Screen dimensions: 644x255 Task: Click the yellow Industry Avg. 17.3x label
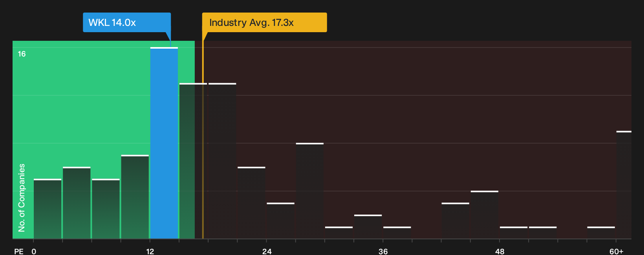(x=264, y=22)
